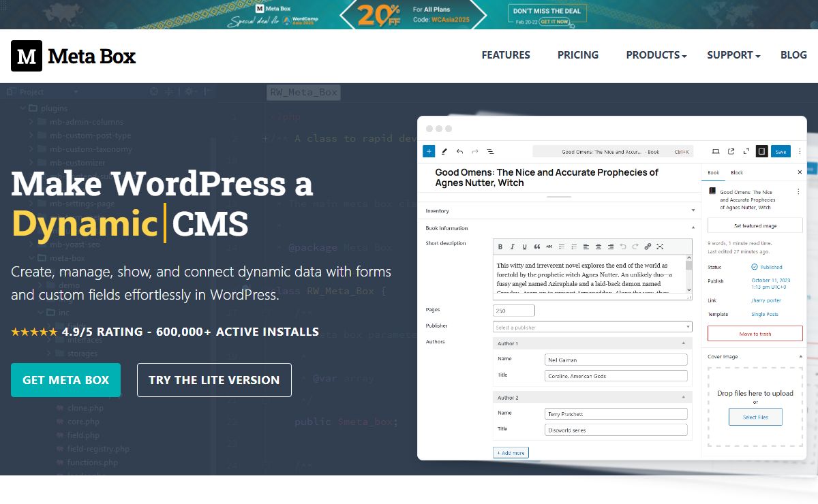Click the Name field with Terry Pratchett
Image resolution: width=818 pixels, height=504 pixels.
pyautogui.click(x=616, y=413)
